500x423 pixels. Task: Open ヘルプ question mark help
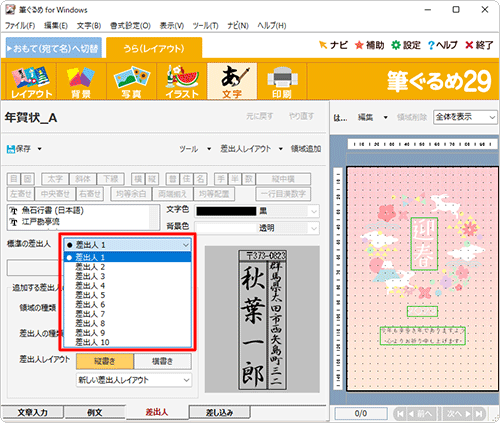(x=442, y=45)
